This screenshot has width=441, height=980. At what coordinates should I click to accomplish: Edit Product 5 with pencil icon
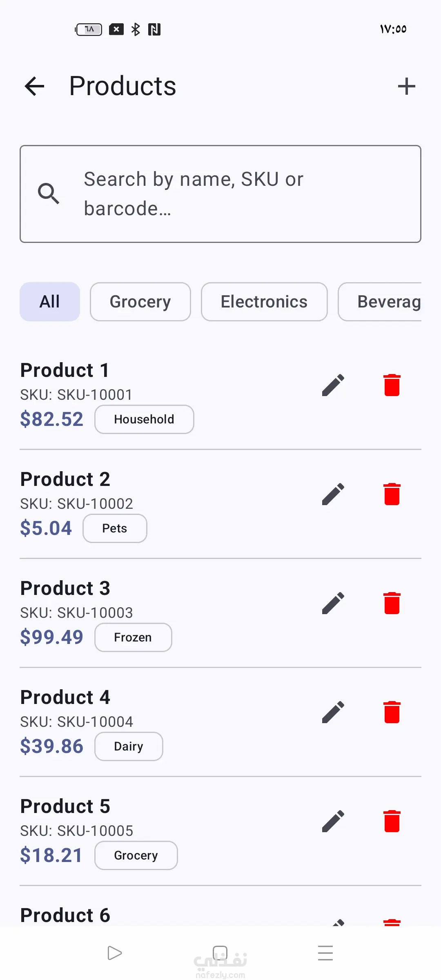click(333, 821)
